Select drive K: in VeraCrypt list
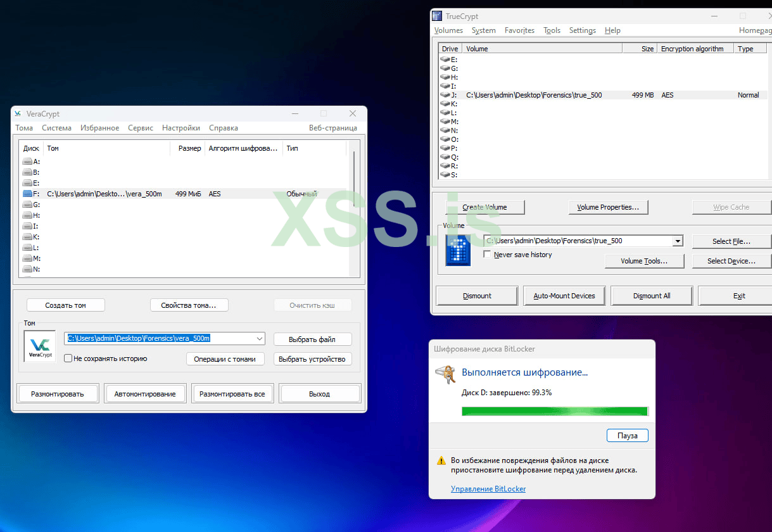772x532 pixels. 184,237
